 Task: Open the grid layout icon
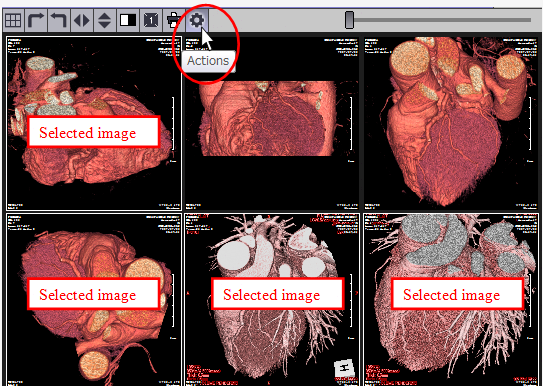(x=13, y=20)
